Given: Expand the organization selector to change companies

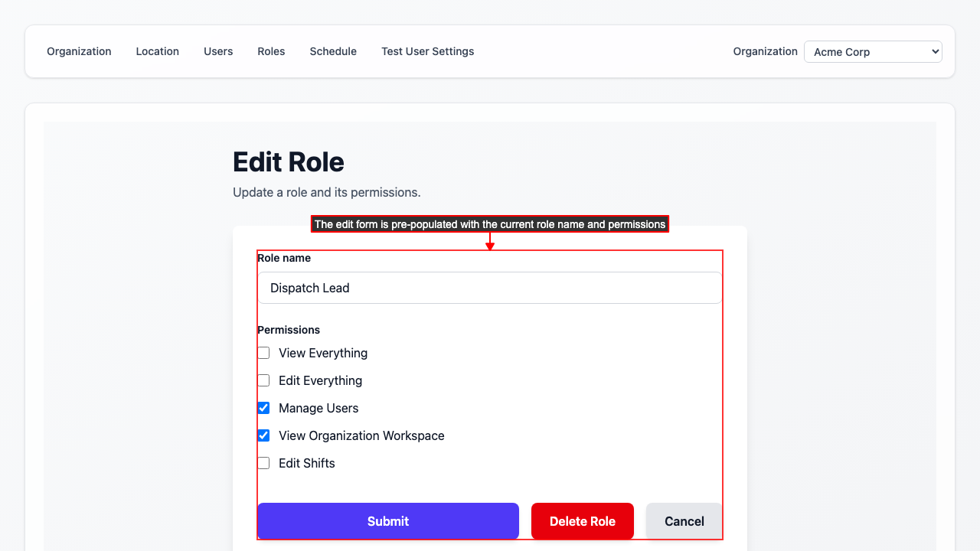Looking at the screenshot, I should point(873,51).
